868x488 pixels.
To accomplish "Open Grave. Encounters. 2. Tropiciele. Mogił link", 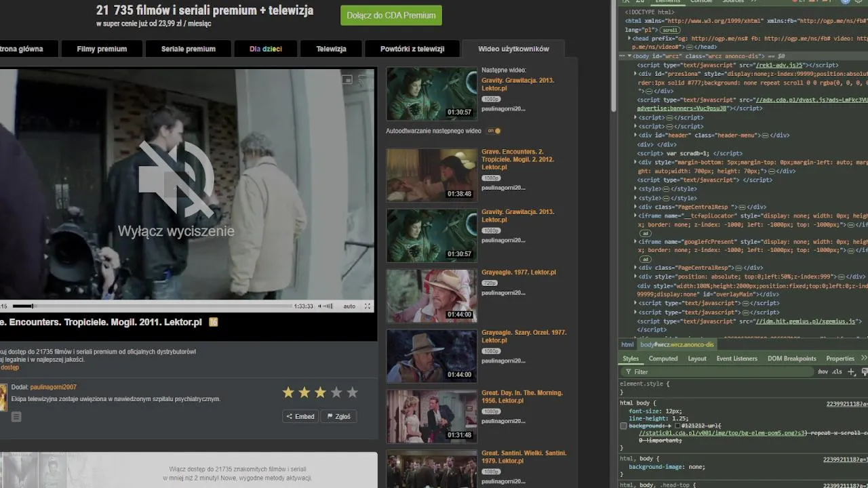I will point(517,159).
